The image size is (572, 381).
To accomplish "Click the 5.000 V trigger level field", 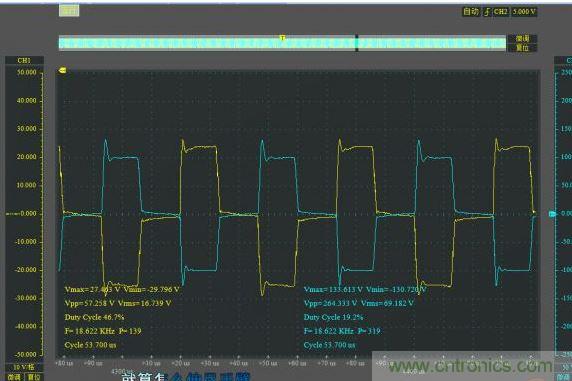I will tap(524, 12).
